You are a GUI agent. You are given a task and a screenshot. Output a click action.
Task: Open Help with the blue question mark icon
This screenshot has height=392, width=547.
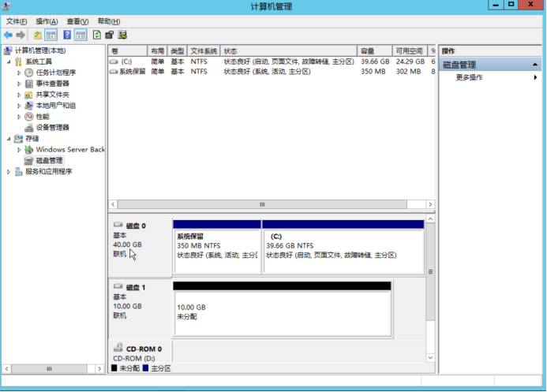(67, 35)
